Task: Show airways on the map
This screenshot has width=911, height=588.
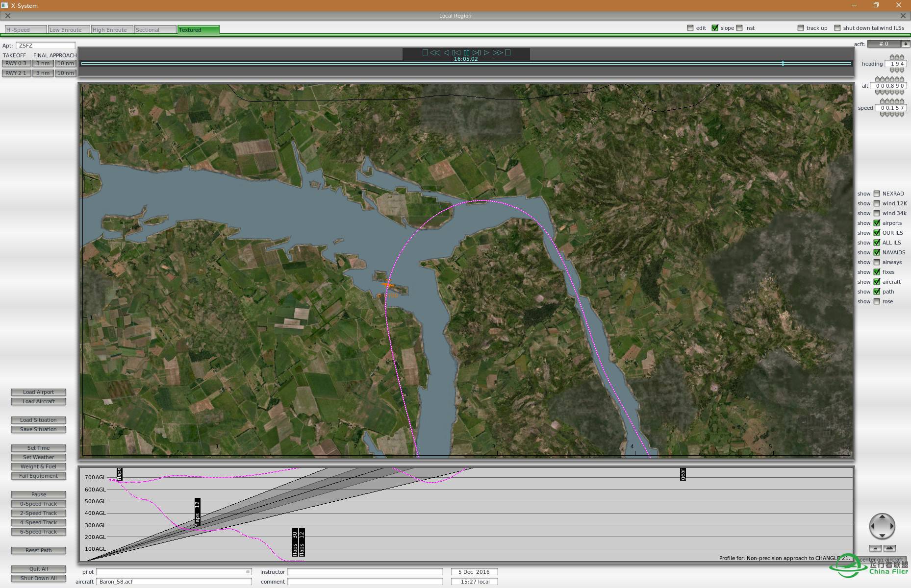Action: point(877,262)
